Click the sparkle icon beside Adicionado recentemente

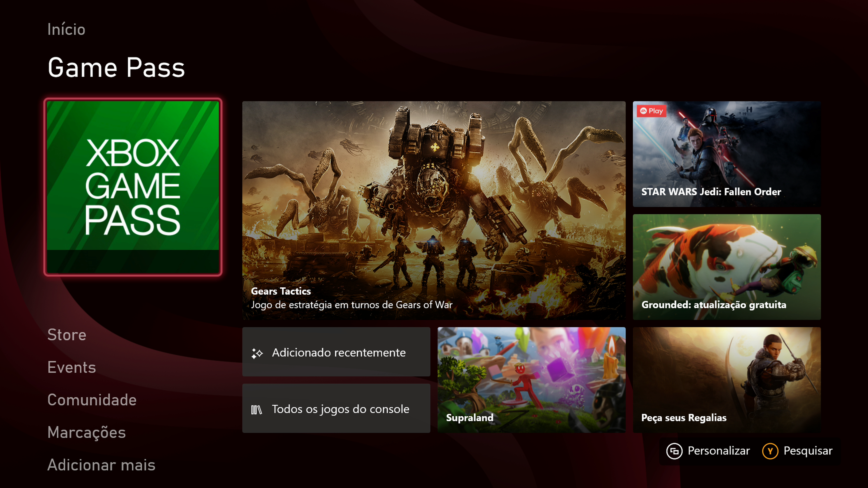pos(257,353)
